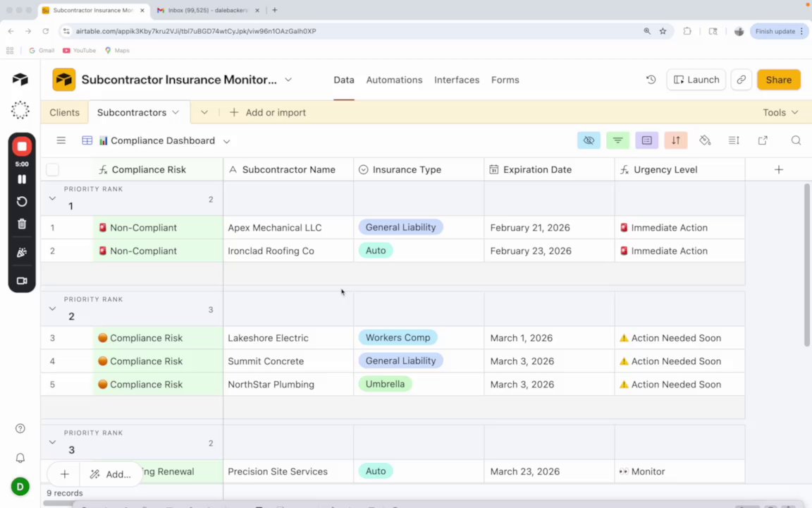Viewport: 812px width, 508px height.
Task: Collapse the Priority Rank 2 group
Action: (52, 308)
